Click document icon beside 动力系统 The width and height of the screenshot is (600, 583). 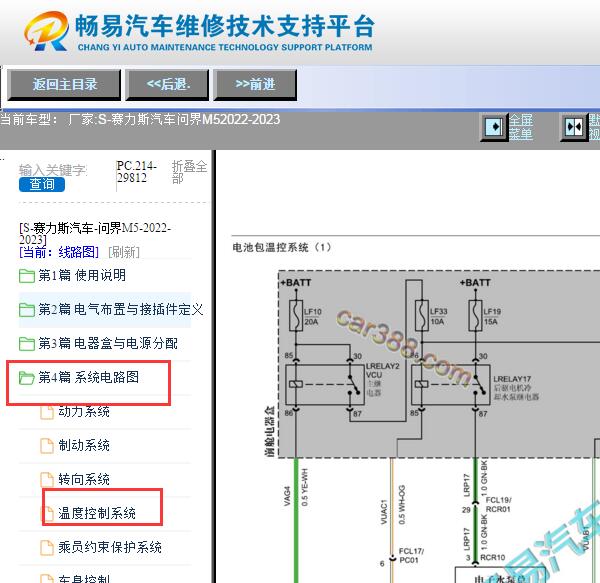(47, 412)
